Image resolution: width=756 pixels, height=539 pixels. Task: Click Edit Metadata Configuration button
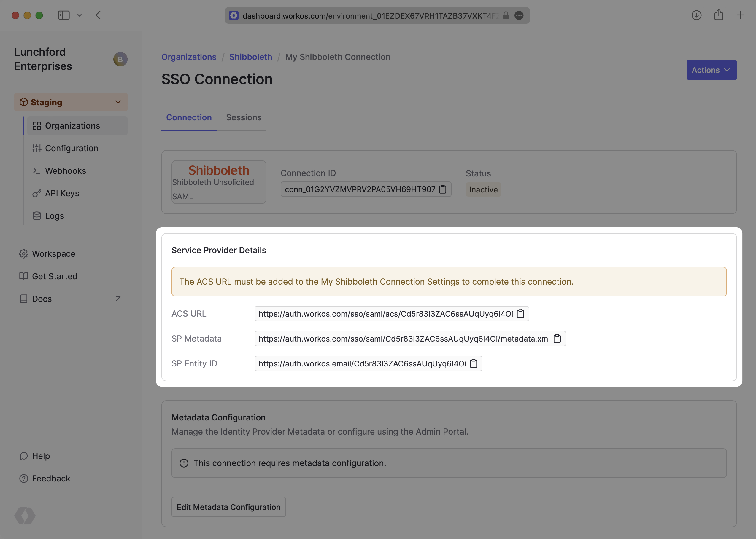click(228, 507)
